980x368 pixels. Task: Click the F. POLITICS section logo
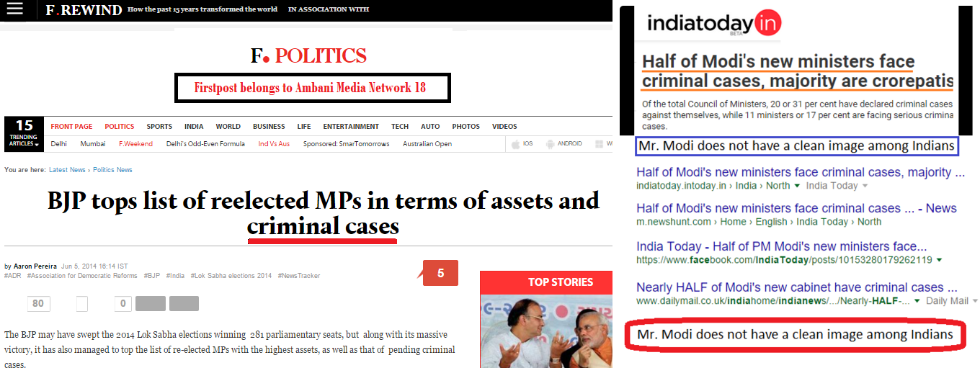pos(308,55)
